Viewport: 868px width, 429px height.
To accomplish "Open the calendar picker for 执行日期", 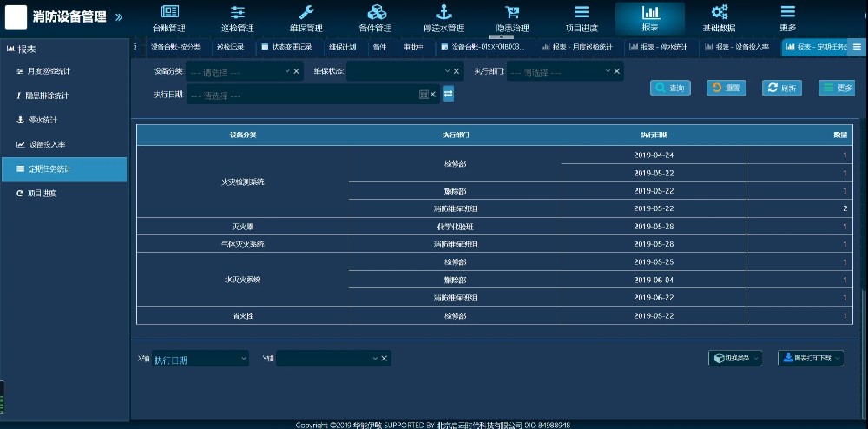I will click(x=424, y=95).
